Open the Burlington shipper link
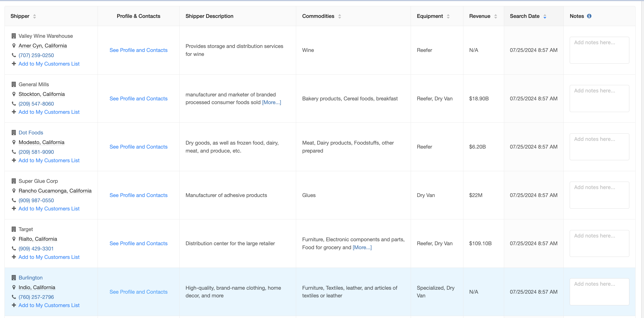The height and width of the screenshot is (318, 644). pos(31,278)
